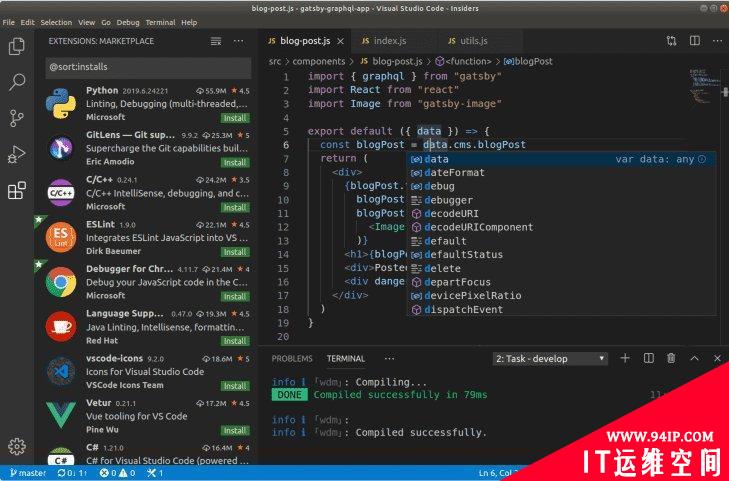Click 'components' in the breadcrumb
The width and height of the screenshot is (729, 481).
(x=318, y=61)
